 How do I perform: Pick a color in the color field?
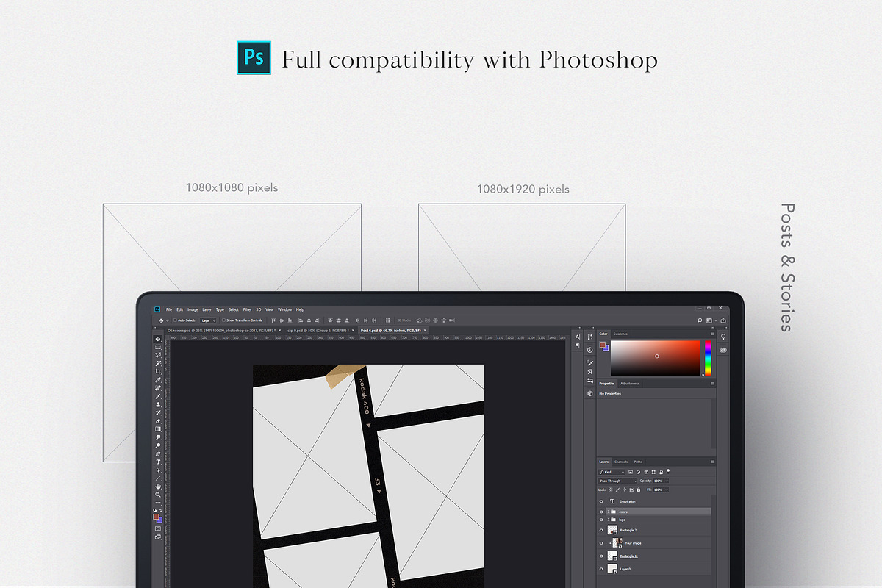point(655,359)
